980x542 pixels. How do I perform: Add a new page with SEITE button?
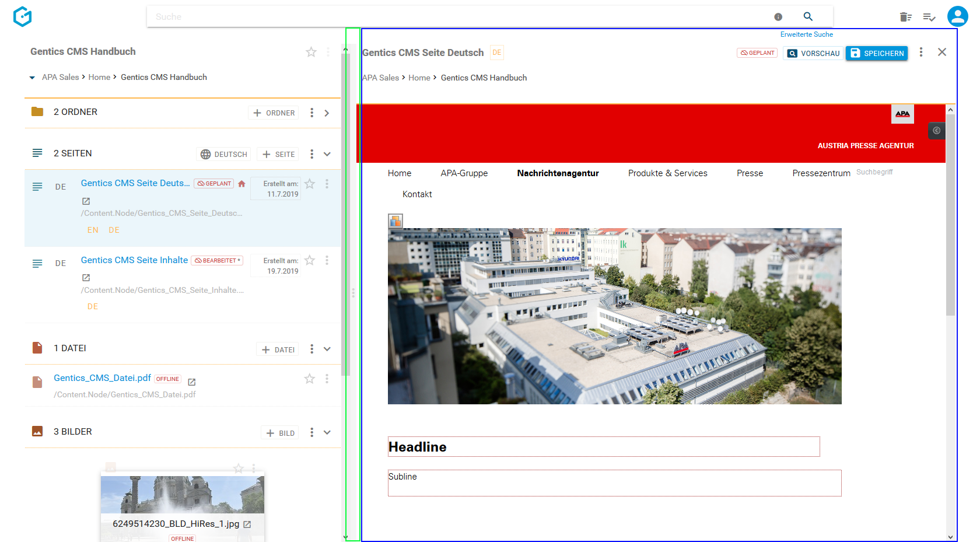click(x=278, y=154)
